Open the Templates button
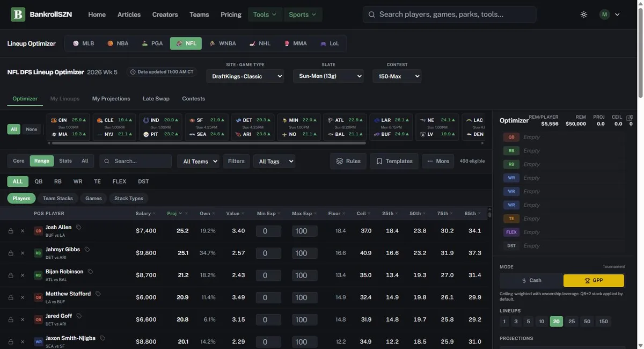Viewport: 644px width, 349px height. [x=394, y=161]
